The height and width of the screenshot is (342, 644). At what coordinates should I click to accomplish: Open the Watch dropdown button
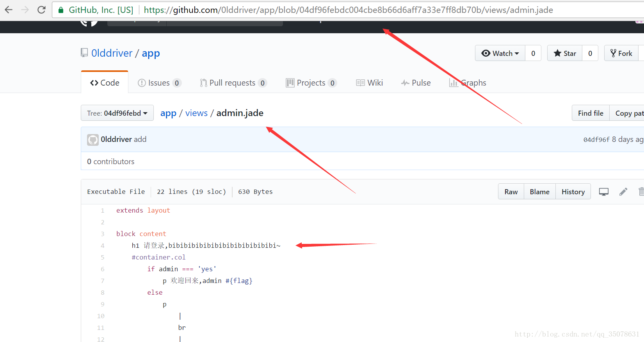500,53
